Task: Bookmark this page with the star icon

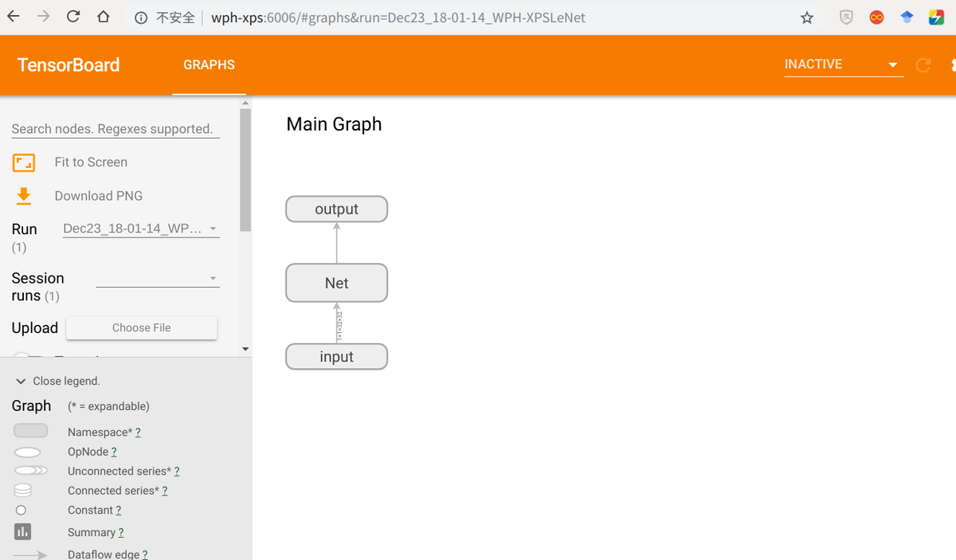Action: coord(807,18)
